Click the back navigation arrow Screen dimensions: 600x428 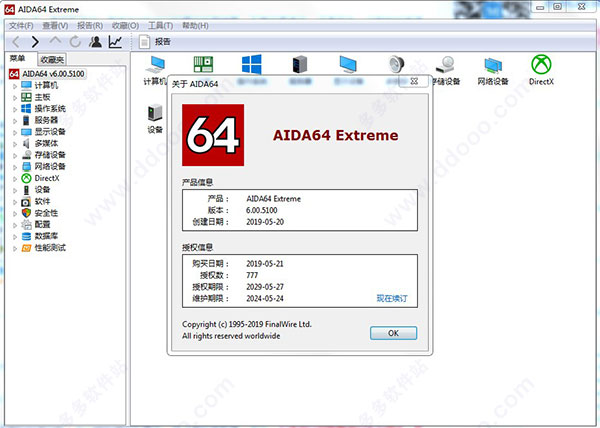pos(16,42)
